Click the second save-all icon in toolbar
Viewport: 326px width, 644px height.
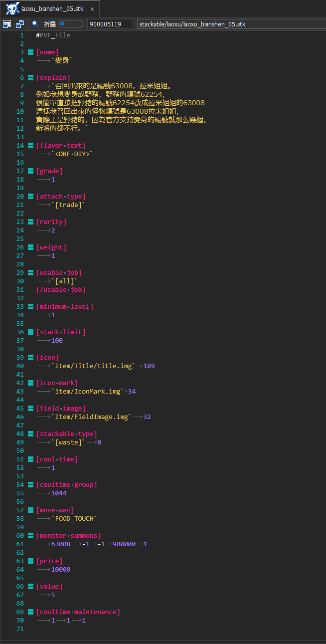(19, 24)
